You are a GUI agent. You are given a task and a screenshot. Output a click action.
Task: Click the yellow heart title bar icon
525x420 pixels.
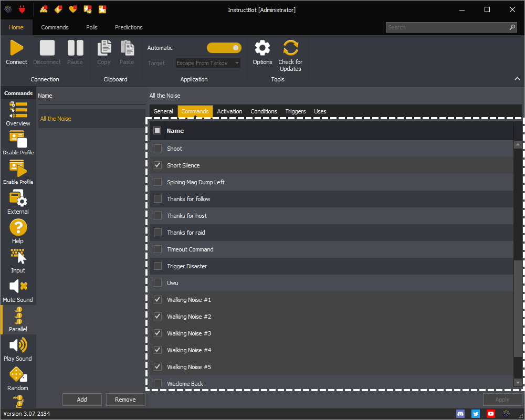pyautogui.click(x=72, y=9)
